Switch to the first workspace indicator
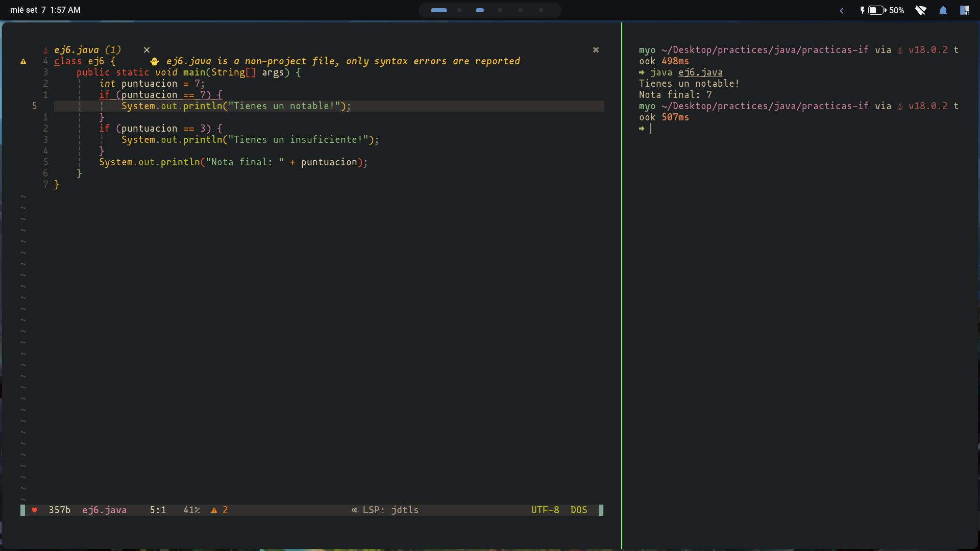 [438, 10]
